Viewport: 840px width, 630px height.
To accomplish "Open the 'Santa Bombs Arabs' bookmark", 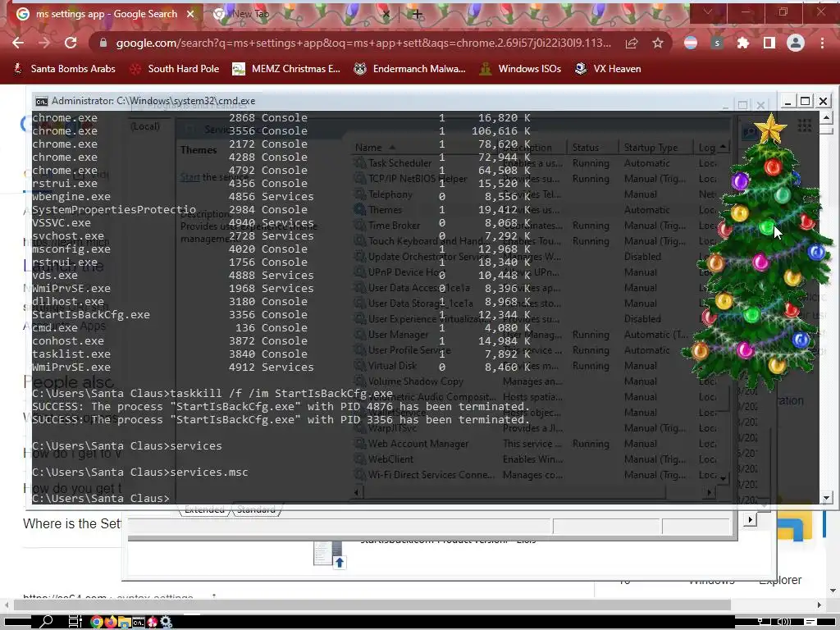I will point(64,69).
